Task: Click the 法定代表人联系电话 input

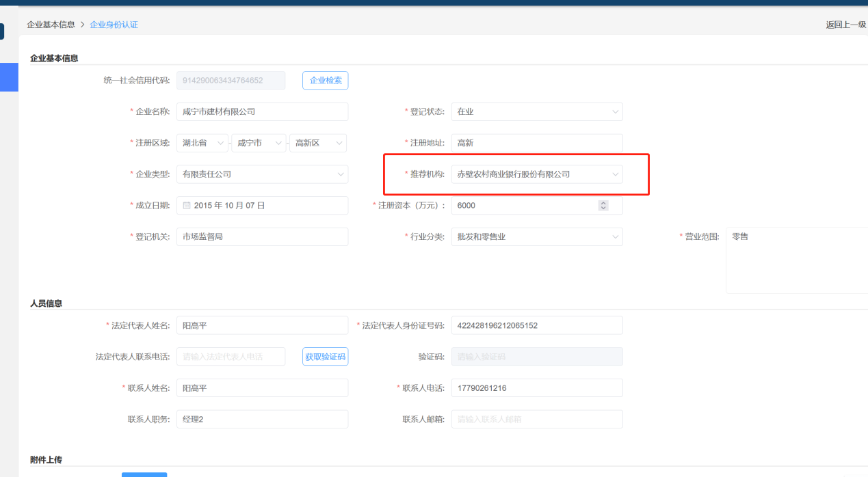Action: click(231, 357)
